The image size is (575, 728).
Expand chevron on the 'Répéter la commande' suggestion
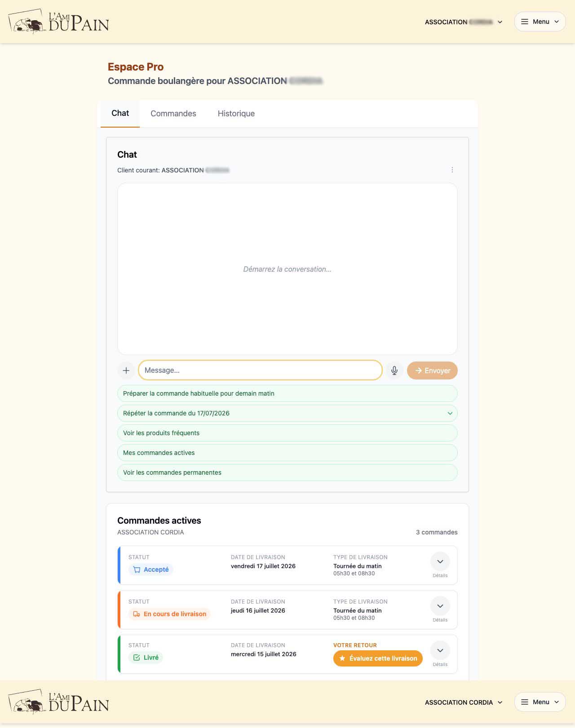click(450, 413)
